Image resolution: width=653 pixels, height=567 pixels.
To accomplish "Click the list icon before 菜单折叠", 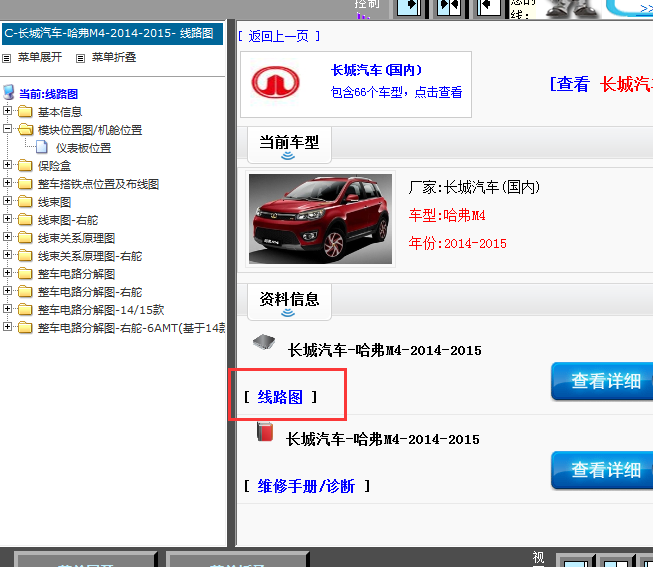I will click(x=80, y=58).
